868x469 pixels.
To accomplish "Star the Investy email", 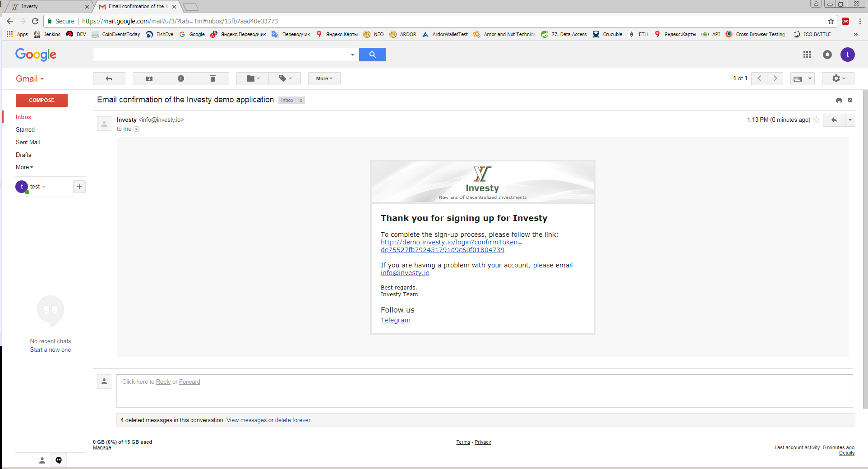I will point(817,120).
